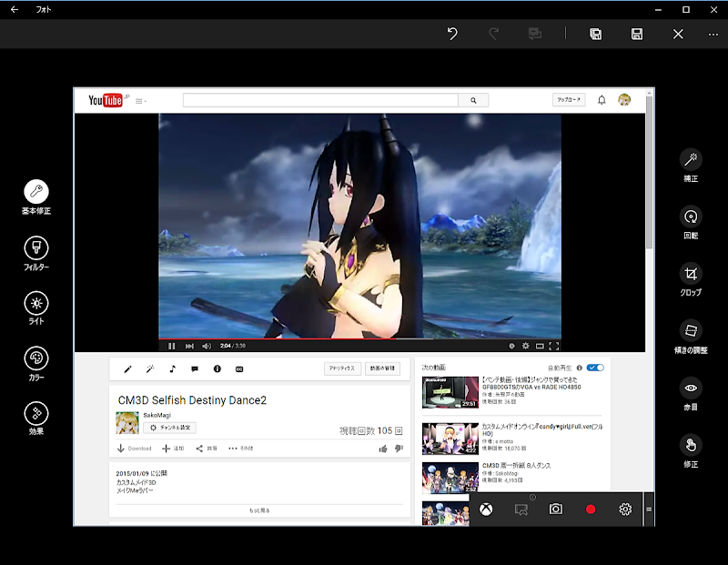Apply 補正 auto-enhance with the magic wand
The image size is (728, 565).
(x=691, y=159)
